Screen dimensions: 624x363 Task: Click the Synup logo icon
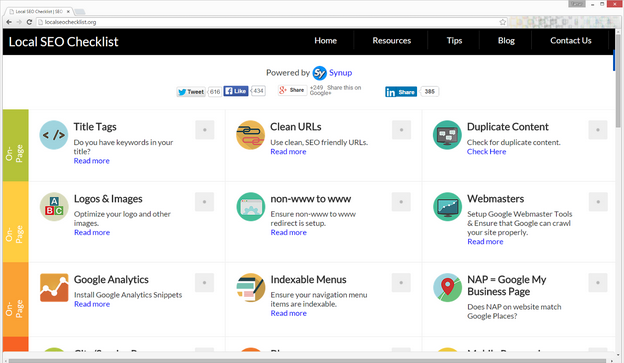point(319,73)
